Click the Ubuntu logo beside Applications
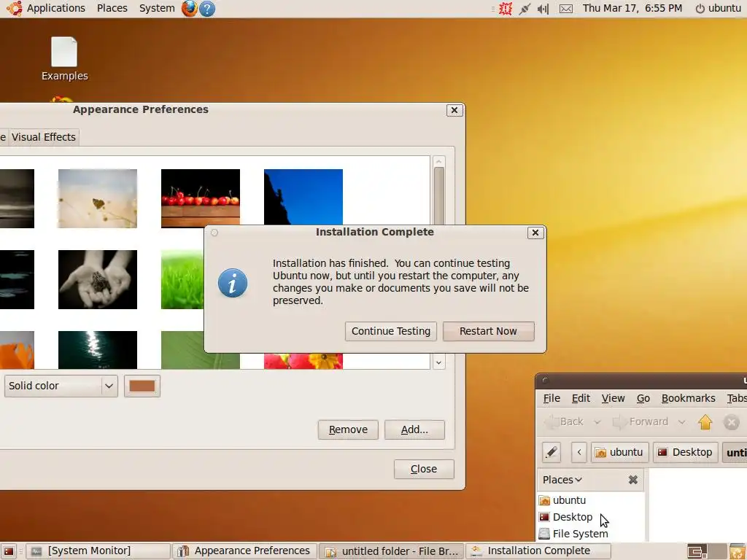Viewport: 747px width, 560px height. pyautogui.click(x=14, y=8)
